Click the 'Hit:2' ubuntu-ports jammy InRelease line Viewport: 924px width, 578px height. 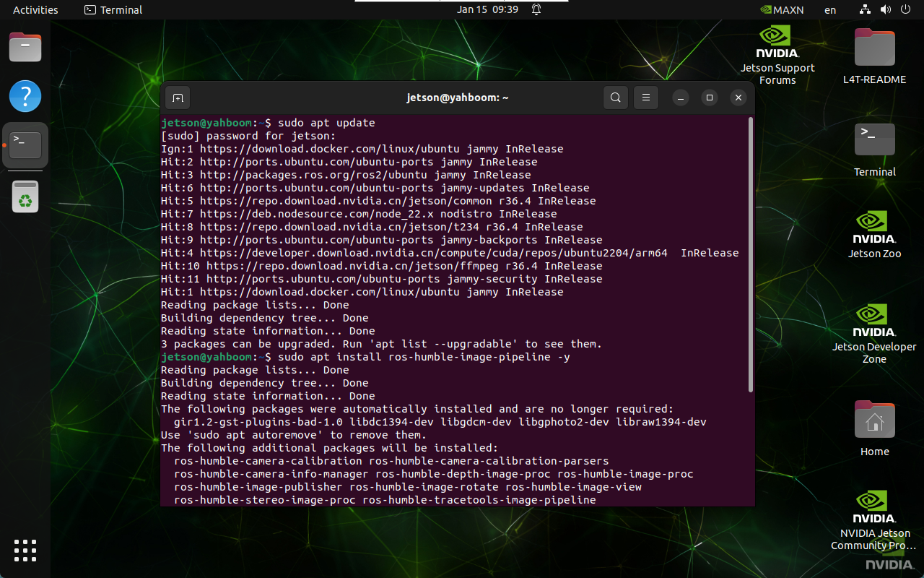(x=349, y=162)
